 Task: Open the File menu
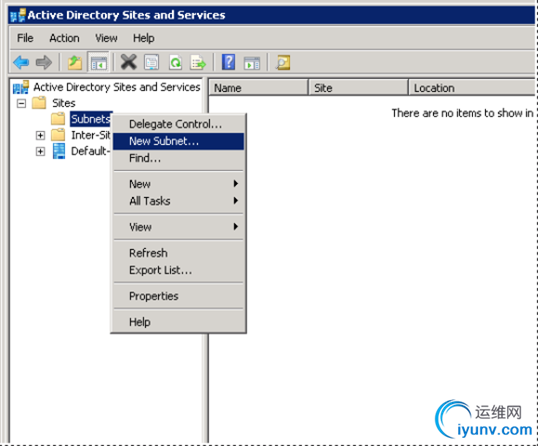click(25, 38)
